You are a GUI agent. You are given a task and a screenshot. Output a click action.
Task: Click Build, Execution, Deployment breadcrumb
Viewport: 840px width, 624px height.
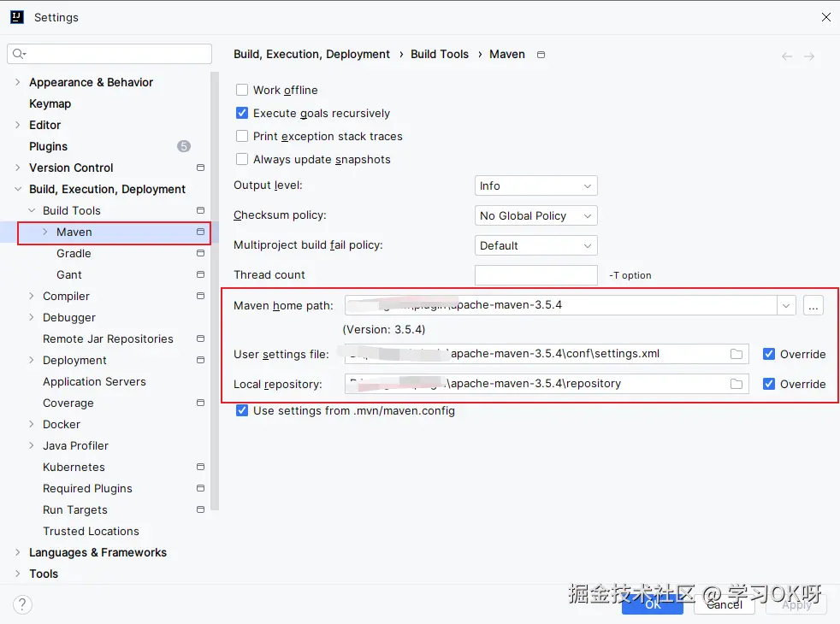[x=311, y=54]
